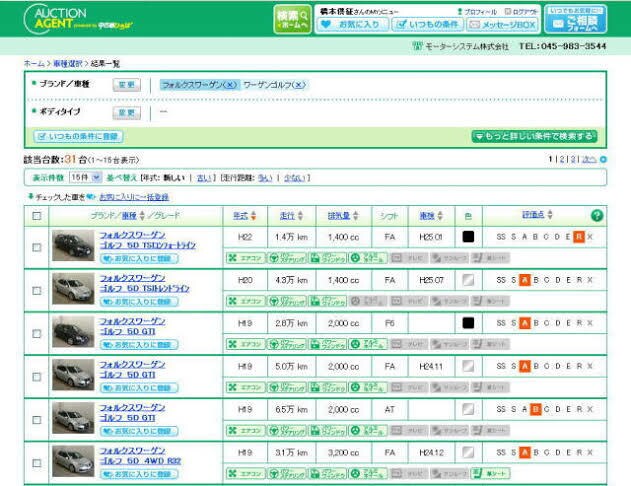Click grey sunroof icon in TSIトレンドライン row
The image size is (631, 486).
coord(449,301)
